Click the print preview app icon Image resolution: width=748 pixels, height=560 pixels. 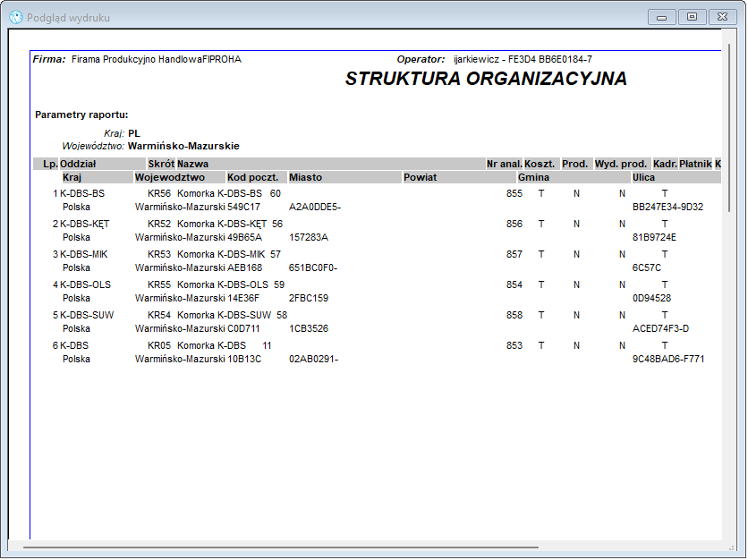point(16,18)
